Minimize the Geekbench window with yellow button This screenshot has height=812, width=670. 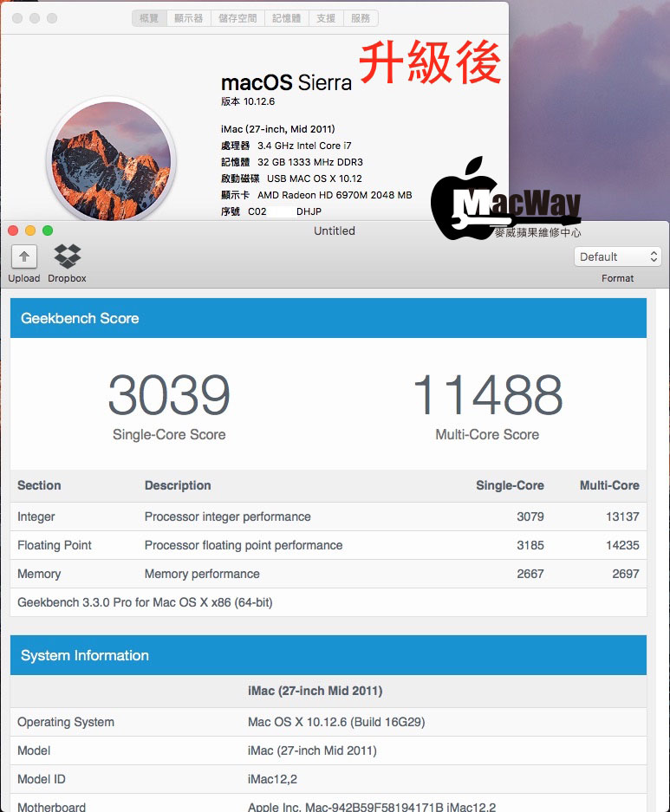(x=30, y=231)
